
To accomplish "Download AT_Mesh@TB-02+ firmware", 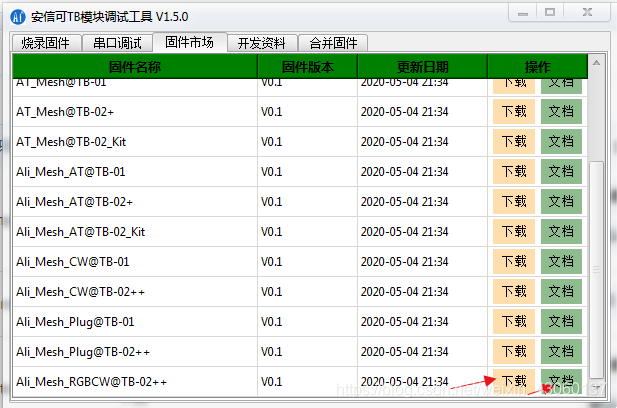I will pyautogui.click(x=514, y=111).
